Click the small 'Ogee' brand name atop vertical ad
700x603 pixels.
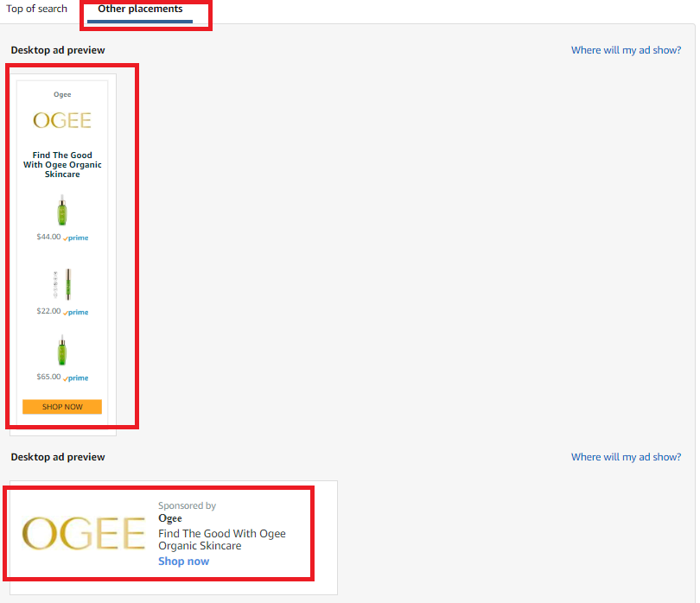tap(62, 95)
